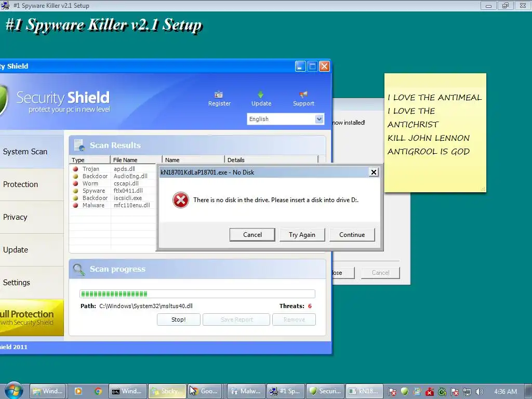
Task: Sort by the File Name column header
Action: [x=136, y=160]
